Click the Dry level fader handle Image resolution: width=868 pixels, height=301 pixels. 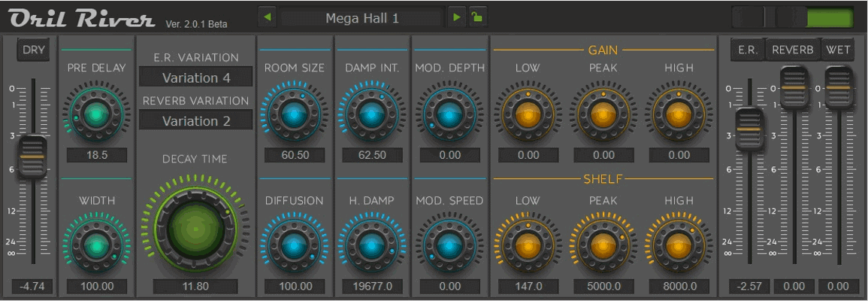point(33,157)
